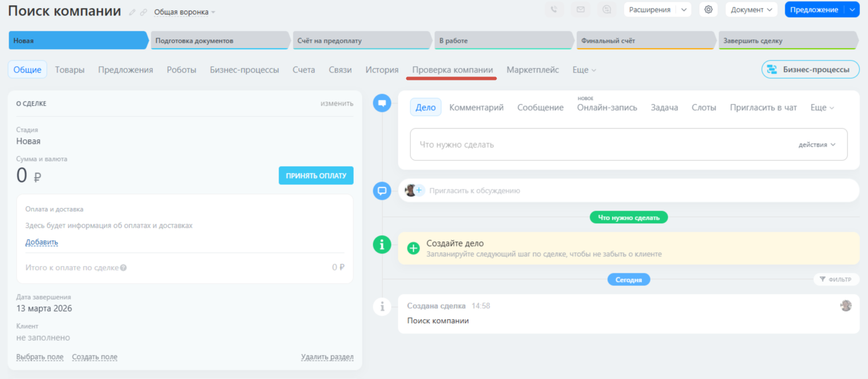Open the Документ dropdown
This screenshot has width=868, height=379.
751,10
